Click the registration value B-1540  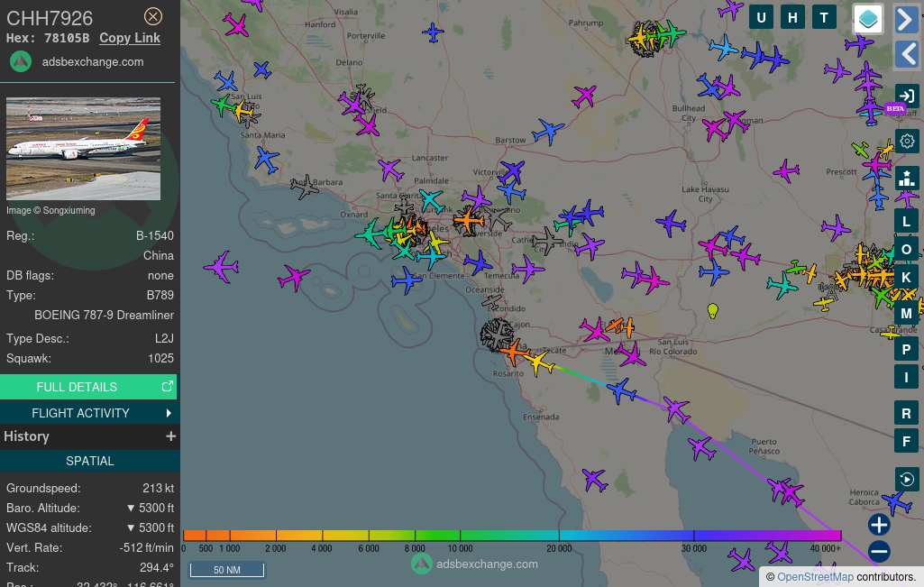[155, 235]
